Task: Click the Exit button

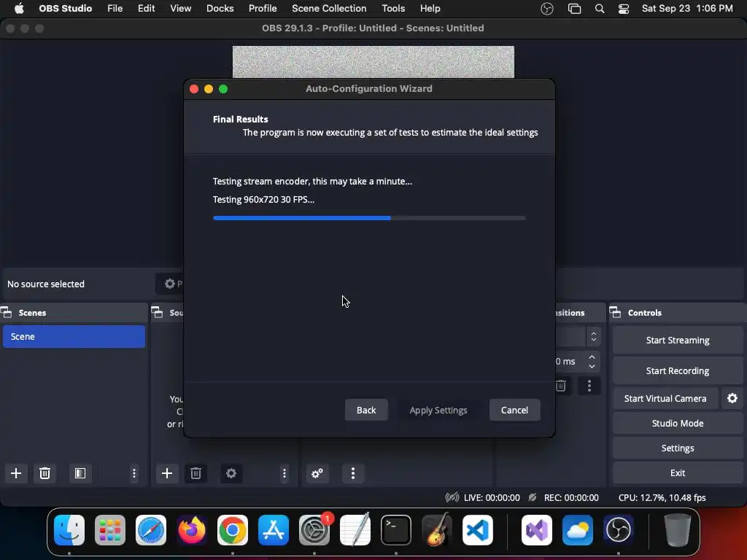Action: 678,472
